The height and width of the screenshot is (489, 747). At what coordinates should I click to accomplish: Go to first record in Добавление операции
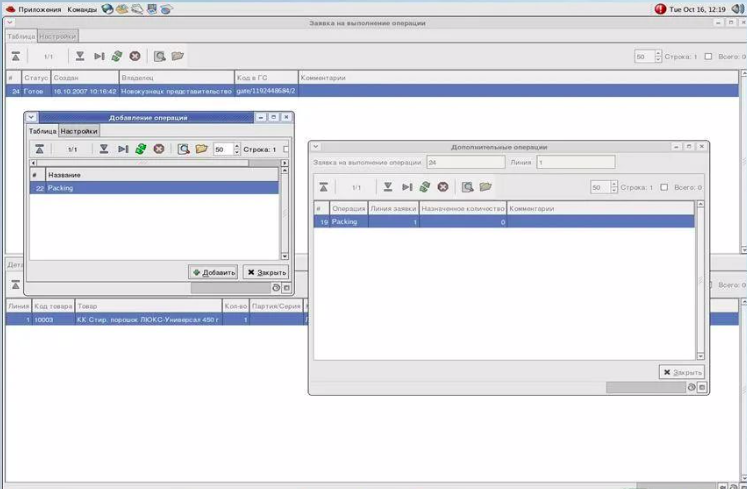[40, 149]
